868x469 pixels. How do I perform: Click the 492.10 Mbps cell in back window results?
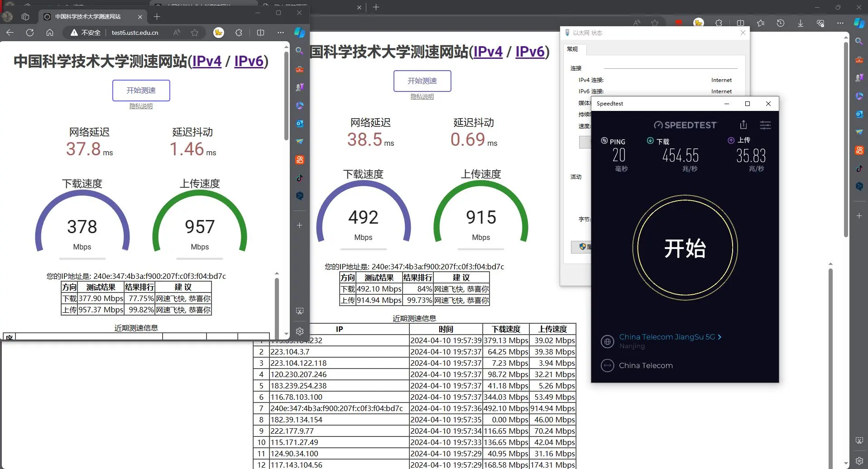(379, 289)
